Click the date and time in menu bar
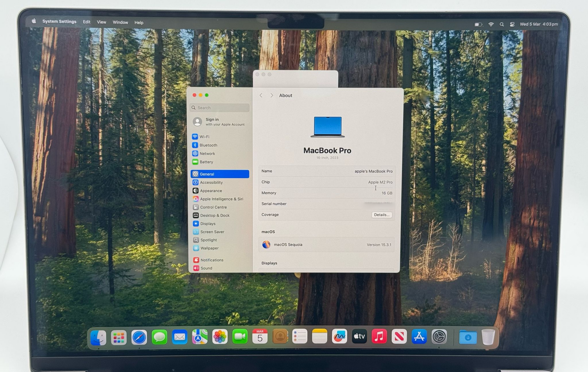 pos(539,24)
